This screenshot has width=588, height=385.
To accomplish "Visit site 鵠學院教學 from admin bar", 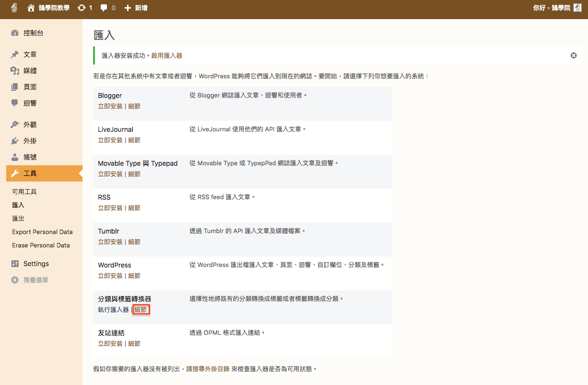I will coord(48,8).
